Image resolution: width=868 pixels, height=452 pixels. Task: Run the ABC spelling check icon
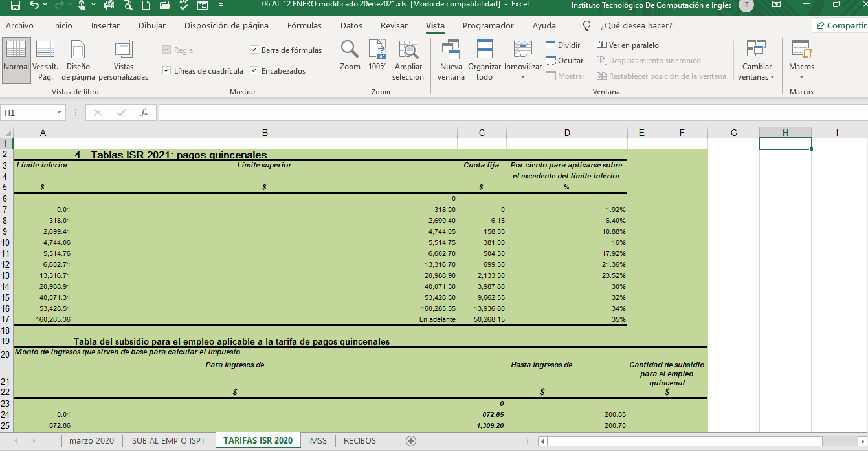click(183, 6)
